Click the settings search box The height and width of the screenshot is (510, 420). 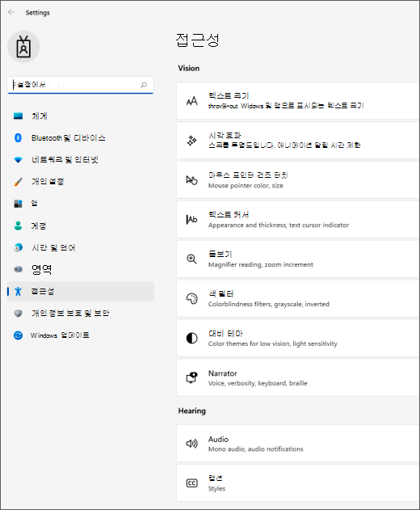(x=80, y=85)
